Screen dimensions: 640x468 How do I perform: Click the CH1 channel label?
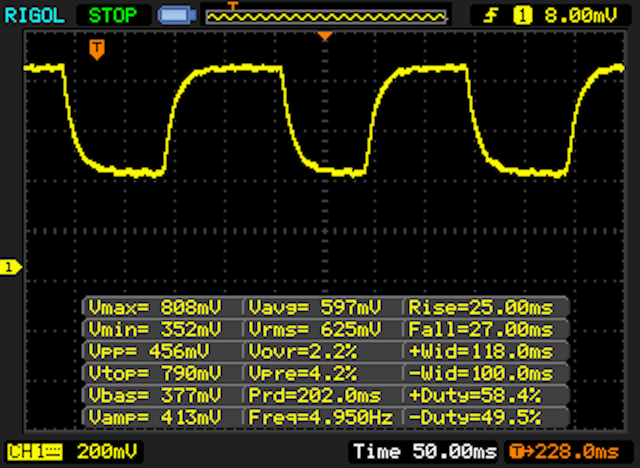[27, 452]
